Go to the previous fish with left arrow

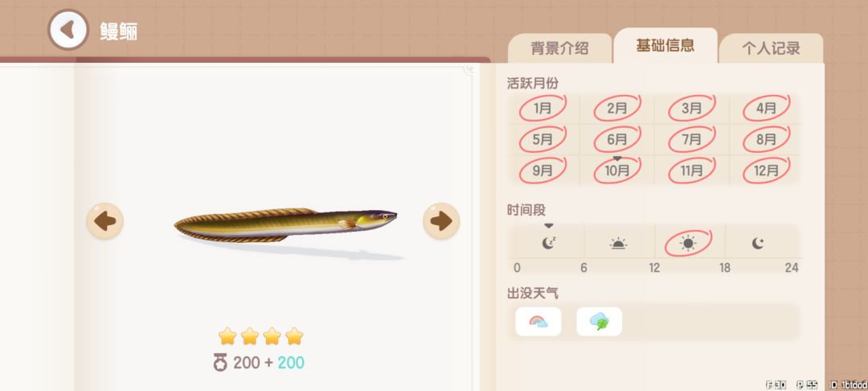[104, 221]
